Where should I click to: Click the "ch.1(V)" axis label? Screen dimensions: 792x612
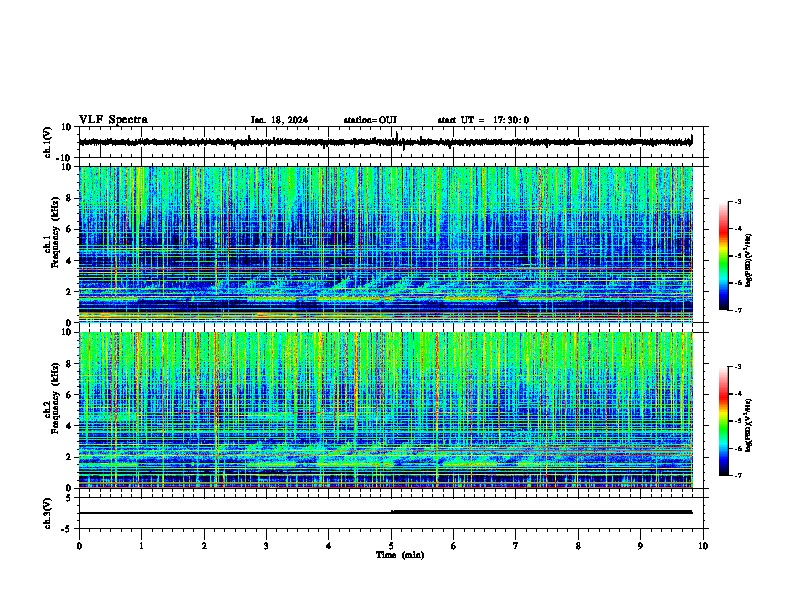[x=48, y=142]
